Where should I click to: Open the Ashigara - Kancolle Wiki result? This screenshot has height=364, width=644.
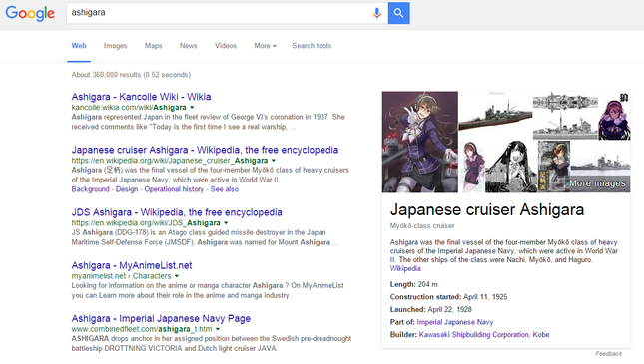click(x=141, y=97)
